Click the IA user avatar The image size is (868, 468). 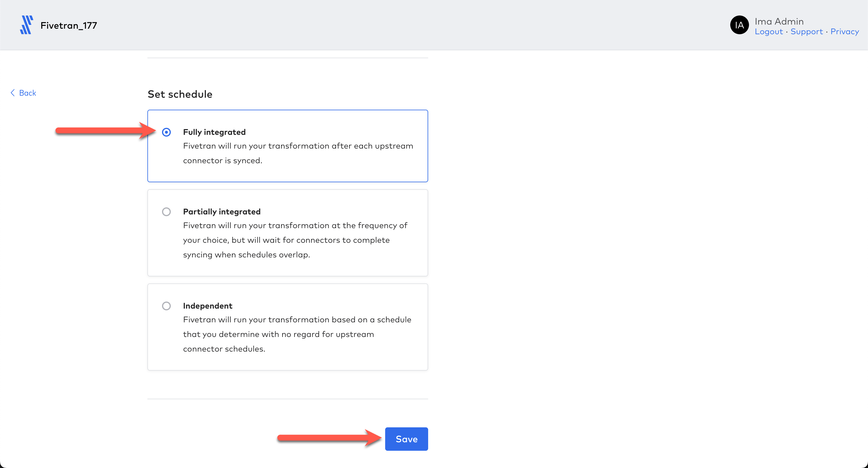[x=739, y=25]
